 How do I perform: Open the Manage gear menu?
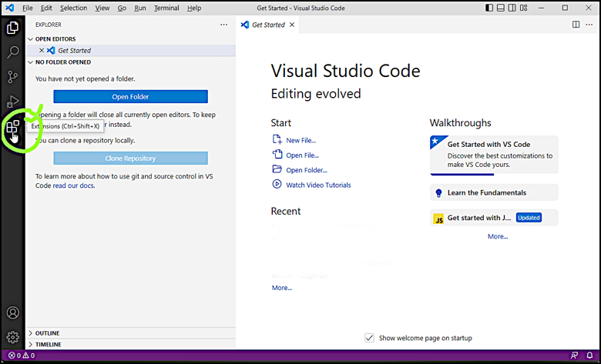tap(12, 337)
